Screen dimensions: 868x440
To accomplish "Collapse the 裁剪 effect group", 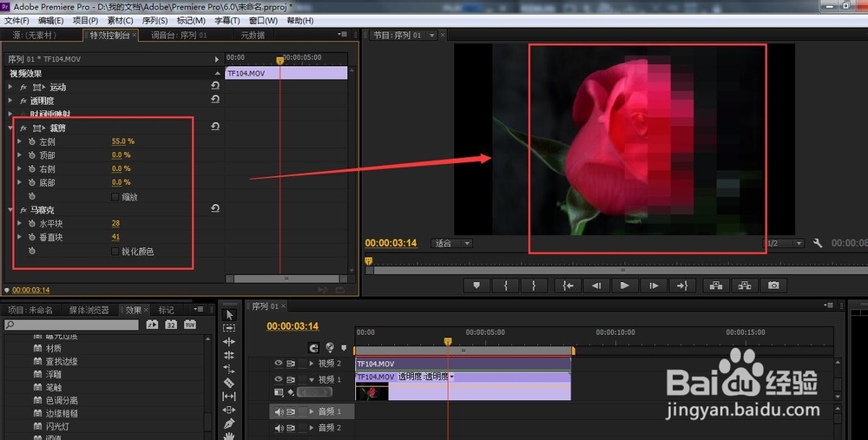I will coord(10,128).
